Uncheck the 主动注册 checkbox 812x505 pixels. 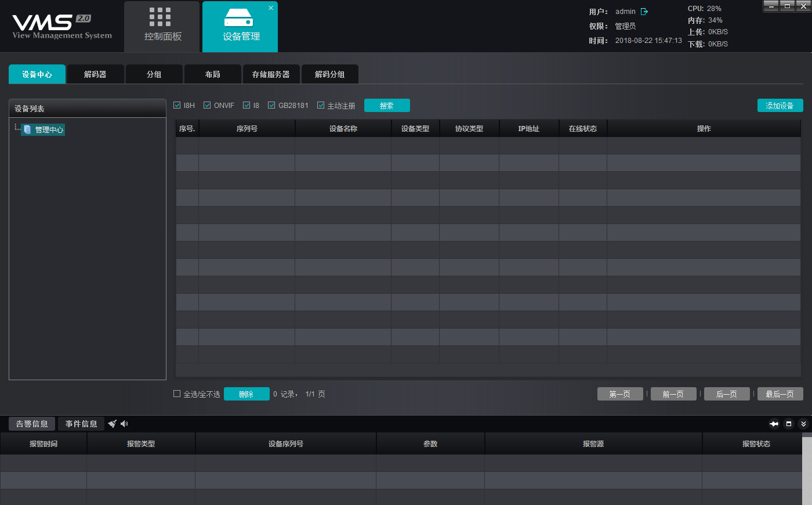pyautogui.click(x=321, y=105)
